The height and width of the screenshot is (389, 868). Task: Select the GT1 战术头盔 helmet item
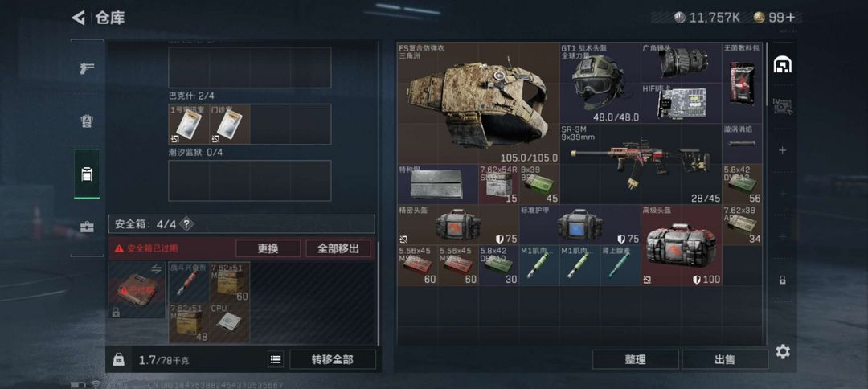point(600,83)
